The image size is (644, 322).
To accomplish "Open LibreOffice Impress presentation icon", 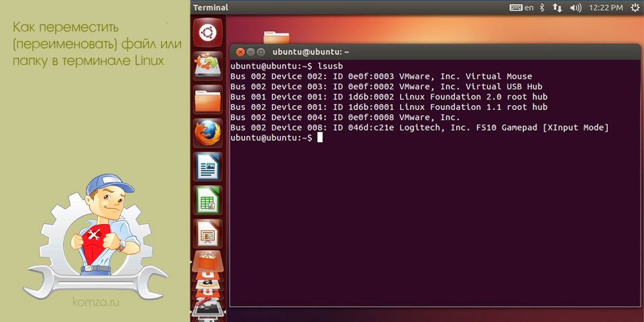I will tap(208, 233).
